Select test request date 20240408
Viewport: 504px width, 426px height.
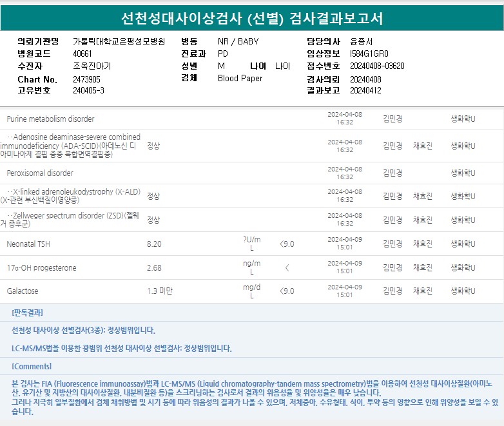[x=365, y=79]
